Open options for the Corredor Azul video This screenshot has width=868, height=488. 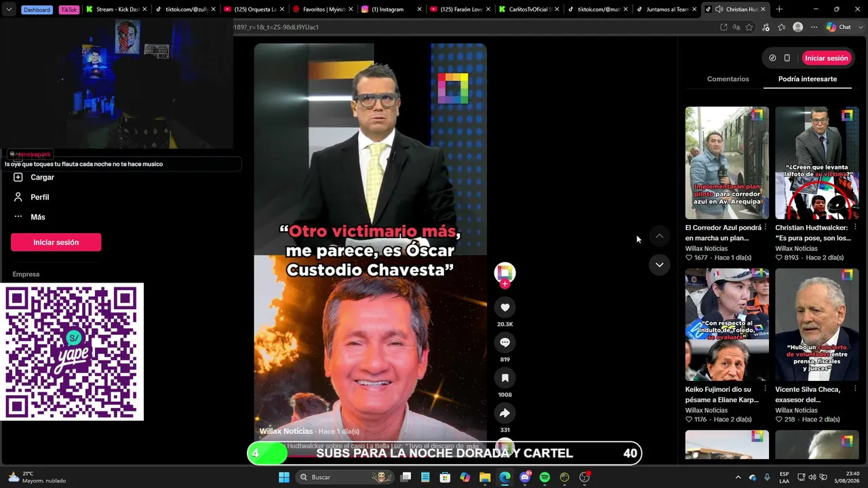(765, 228)
